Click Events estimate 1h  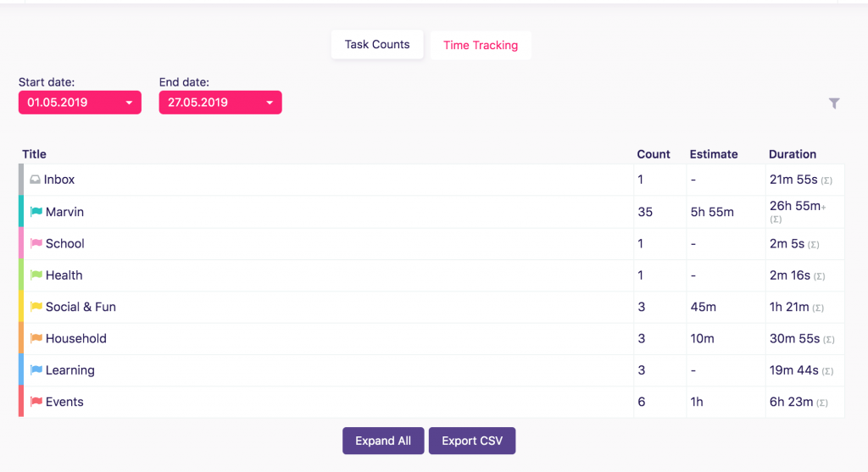point(697,402)
